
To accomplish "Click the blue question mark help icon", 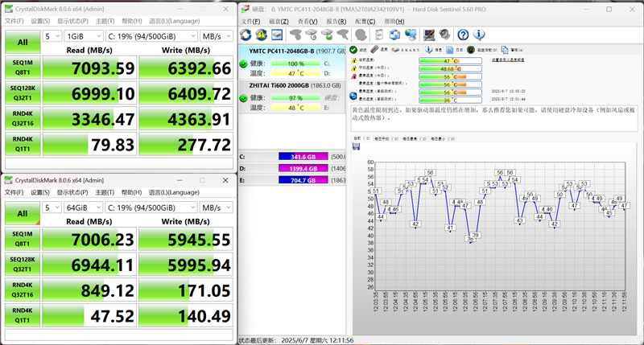I will point(463,35).
